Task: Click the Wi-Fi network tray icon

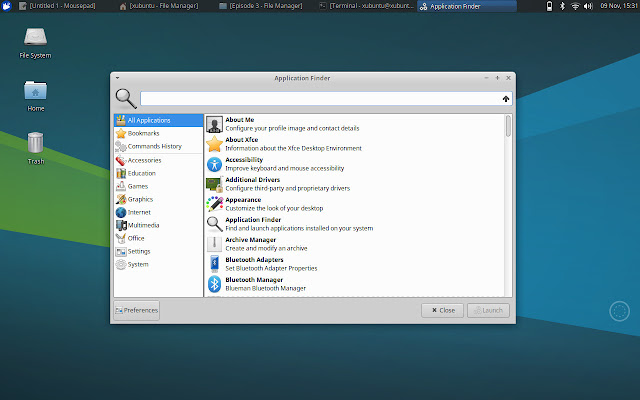Action: [x=575, y=6]
